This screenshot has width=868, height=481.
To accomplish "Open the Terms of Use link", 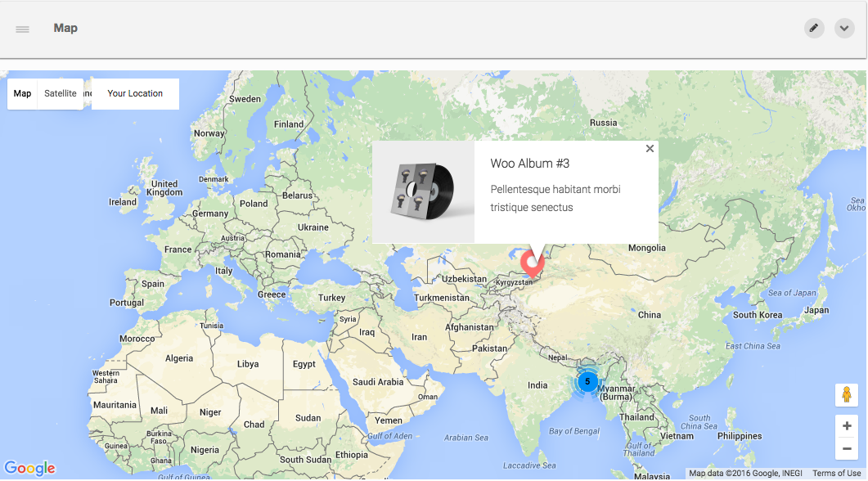I will (x=836, y=474).
